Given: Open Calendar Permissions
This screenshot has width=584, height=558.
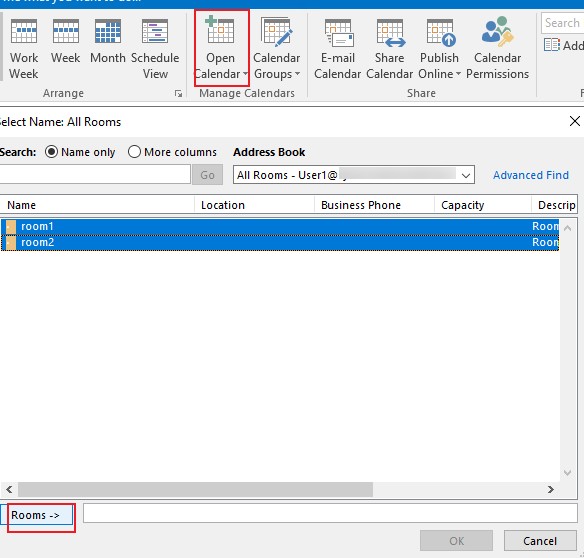Looking at the screenshot, I should pyautogui.click(x=497, y=49).
